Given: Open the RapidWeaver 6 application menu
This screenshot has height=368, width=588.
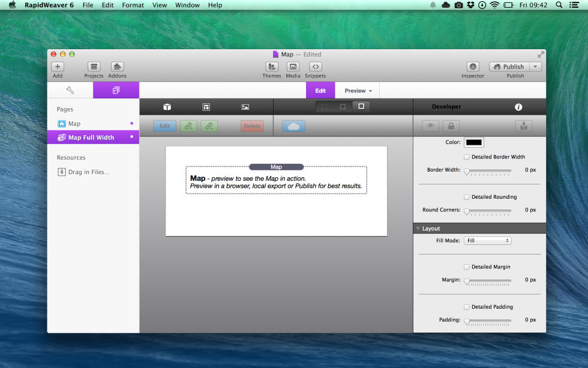Looking at the screenshot, I should [x=49, y=5].
